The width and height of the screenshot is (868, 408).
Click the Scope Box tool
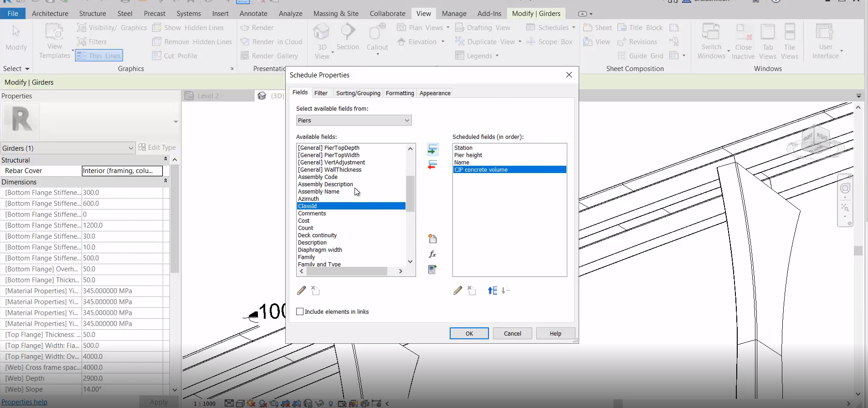pyautogui.click(x=549, y=42)
